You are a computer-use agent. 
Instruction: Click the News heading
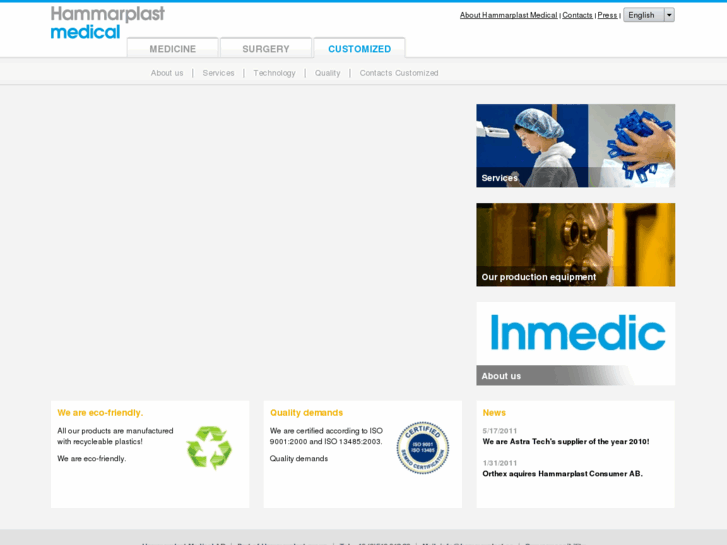coord(494,413)
